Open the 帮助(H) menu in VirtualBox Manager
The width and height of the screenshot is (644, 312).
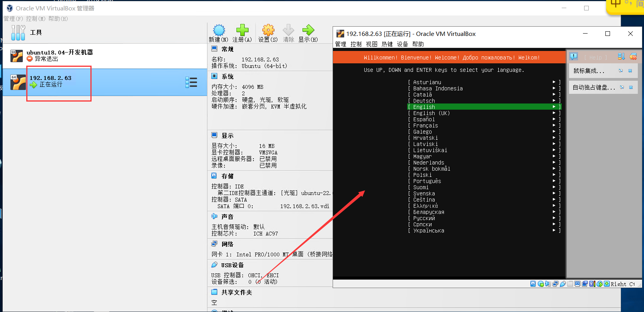(58, 19)
